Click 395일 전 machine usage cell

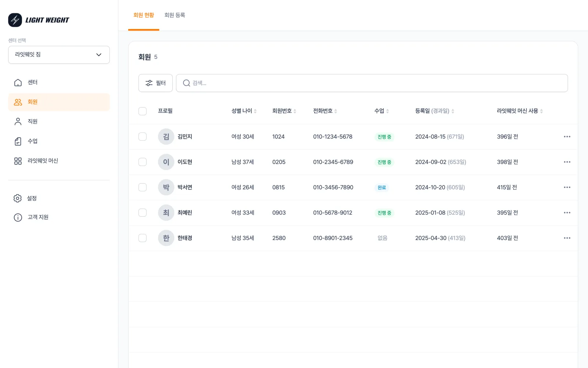508,213
